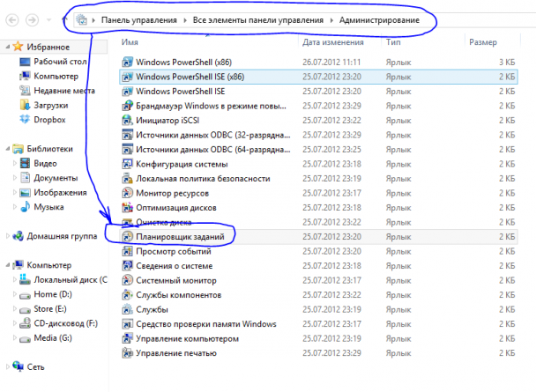
Task: Select the Просмотр событий file name
Action: 174,252
